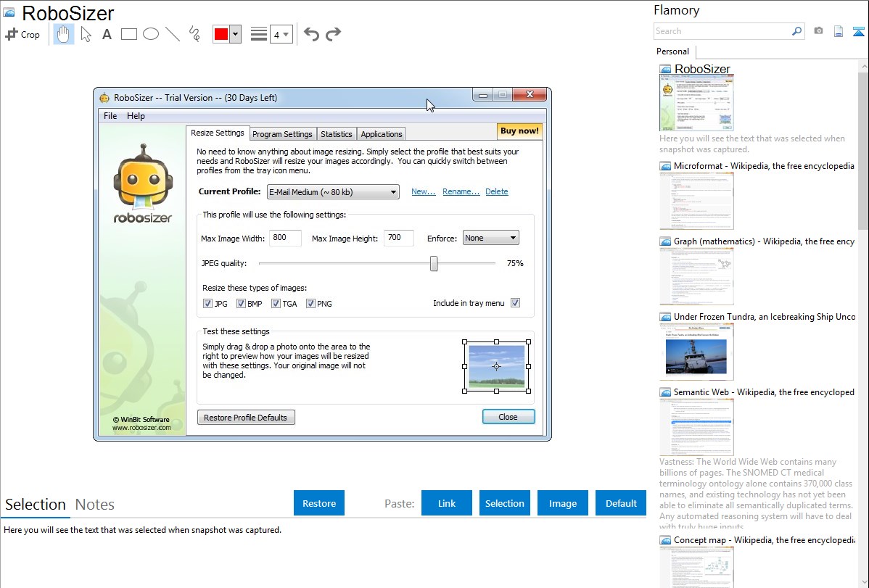Select the Resize Settings tab
Image resolution: width=869 pixels, height=588 pixels.
click(x=218, y=133)
